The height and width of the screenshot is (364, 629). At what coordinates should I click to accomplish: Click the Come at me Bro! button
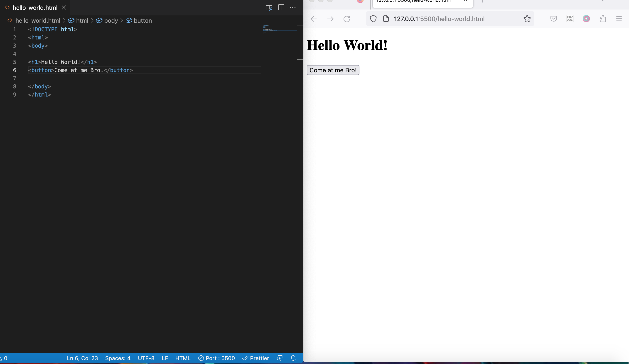coord(333,70)
